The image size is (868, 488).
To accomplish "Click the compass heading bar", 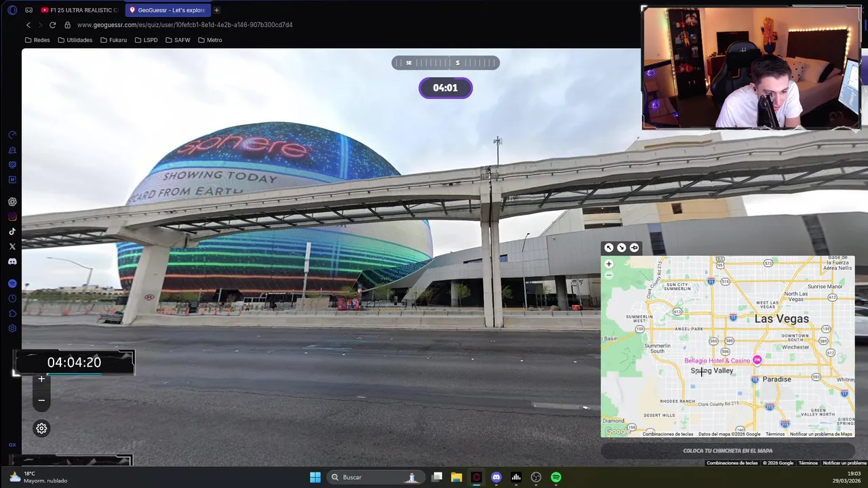I will pyautogui.click(x=446, y=63).
